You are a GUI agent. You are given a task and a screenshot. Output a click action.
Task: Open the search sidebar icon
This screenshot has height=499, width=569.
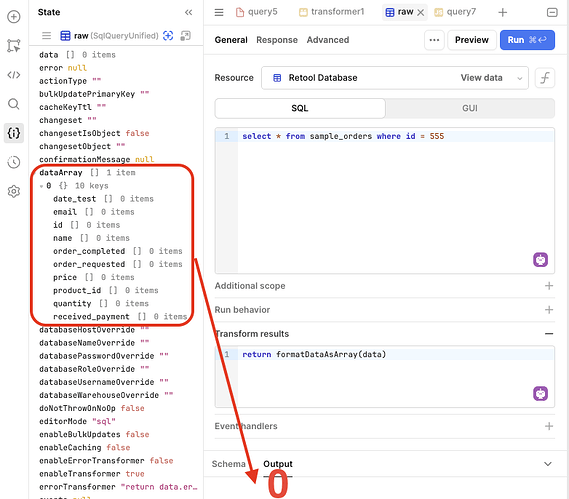point(13,104)
